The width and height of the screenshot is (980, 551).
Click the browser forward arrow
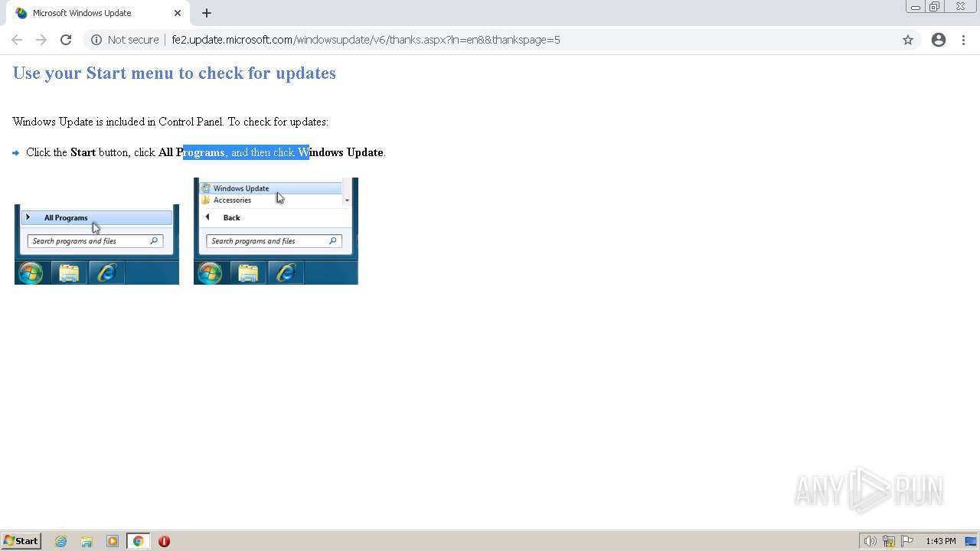point(41,40)
